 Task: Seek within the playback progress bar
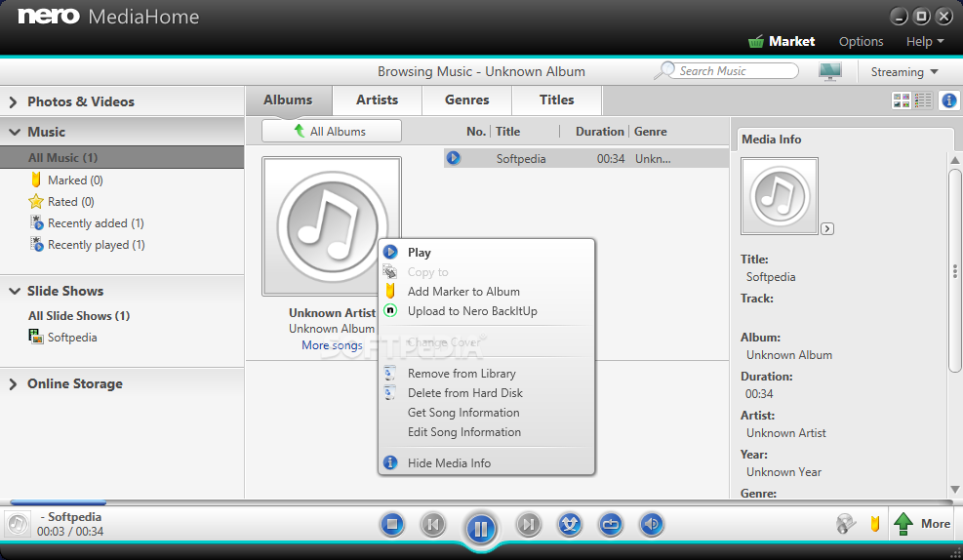[481, 502]
